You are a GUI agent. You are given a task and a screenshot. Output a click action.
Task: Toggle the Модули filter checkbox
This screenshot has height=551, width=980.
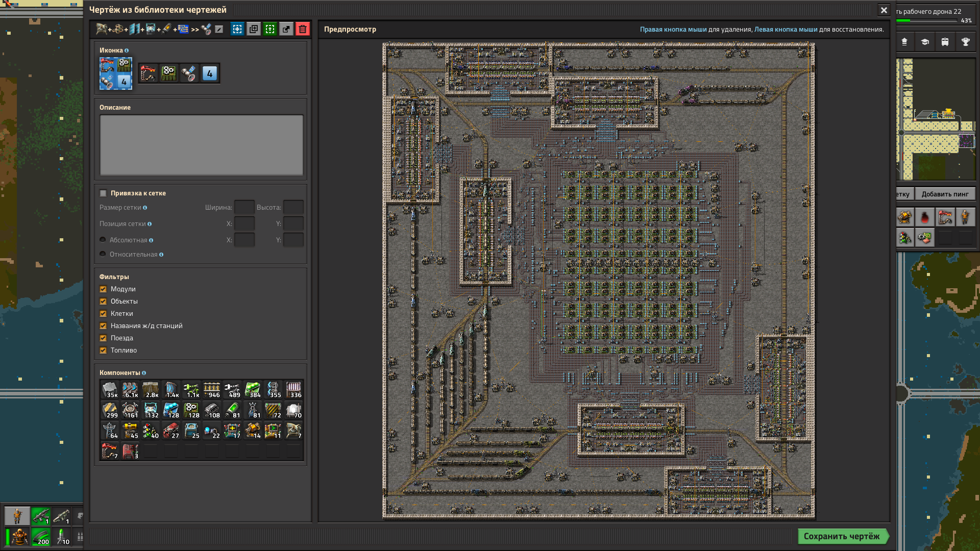[103, 289]
